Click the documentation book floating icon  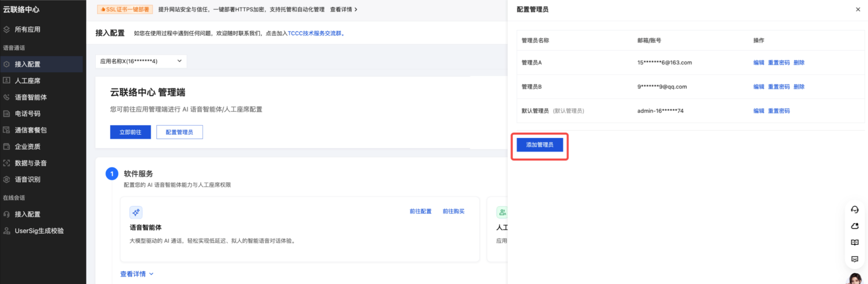(x=855, y=242)
